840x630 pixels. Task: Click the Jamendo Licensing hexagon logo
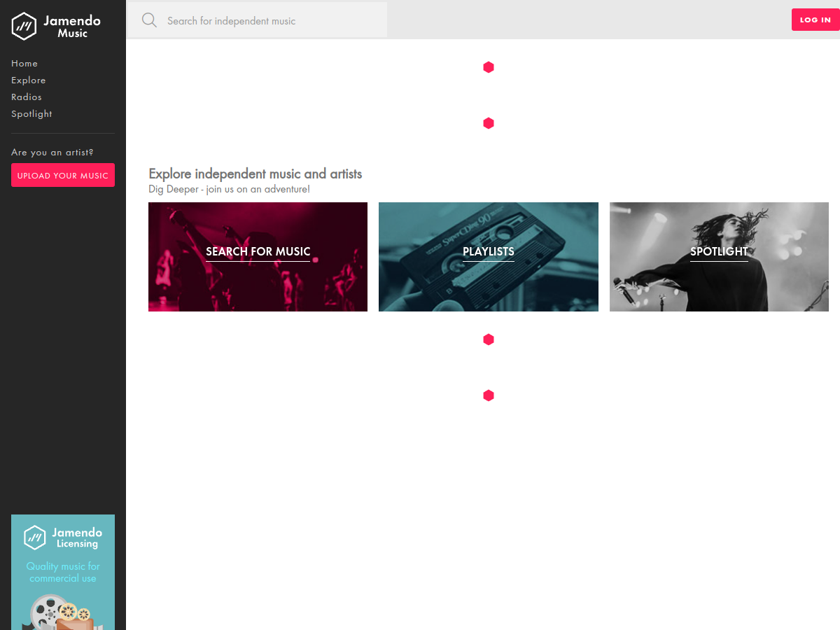coord(35,538)
